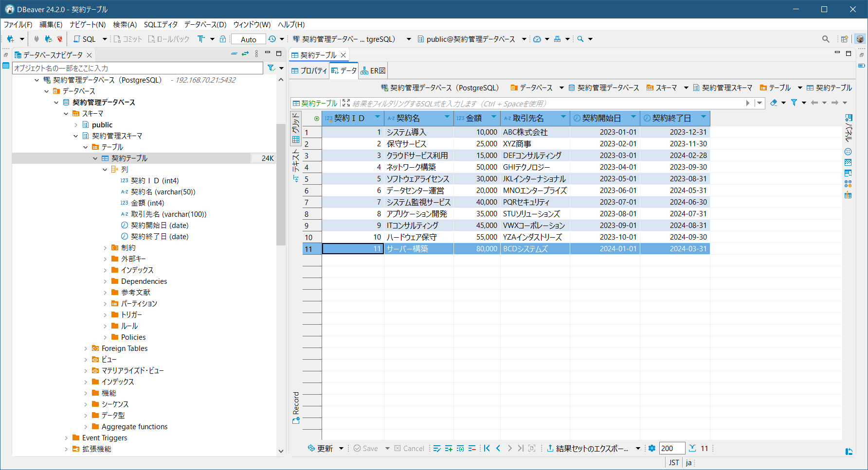The image size is (868, 470).
Task: Click the 結果セットのエクスポート button
Action: point(587,448)
